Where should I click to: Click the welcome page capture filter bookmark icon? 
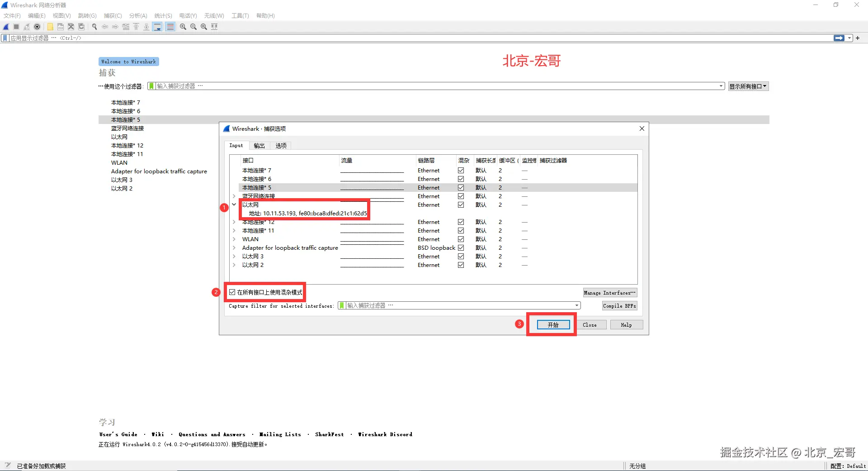152,86
